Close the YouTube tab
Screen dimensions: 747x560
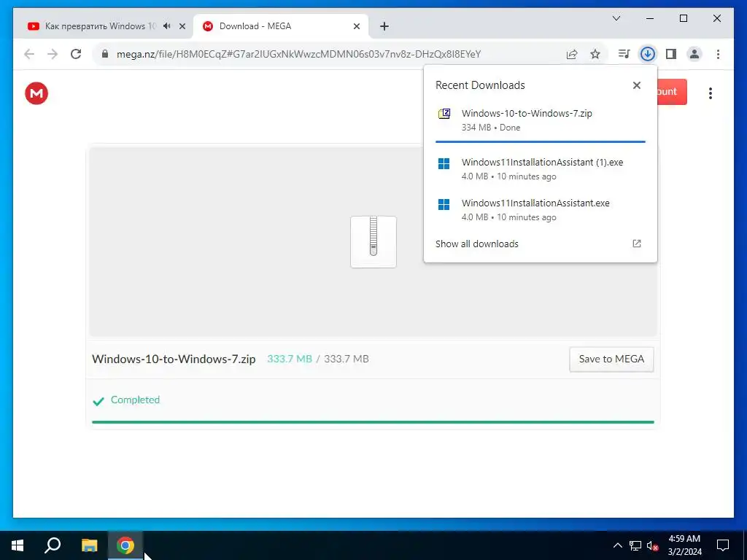[182, 26]
